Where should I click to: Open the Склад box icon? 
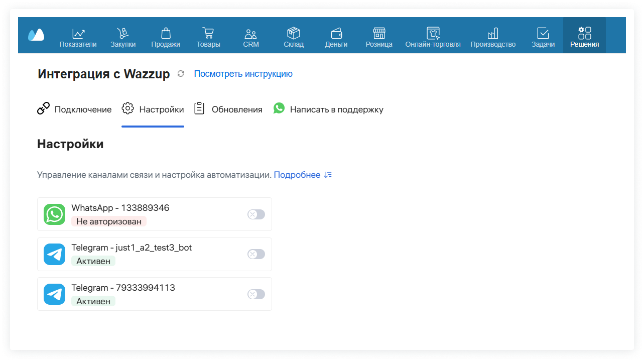point(294,34)
